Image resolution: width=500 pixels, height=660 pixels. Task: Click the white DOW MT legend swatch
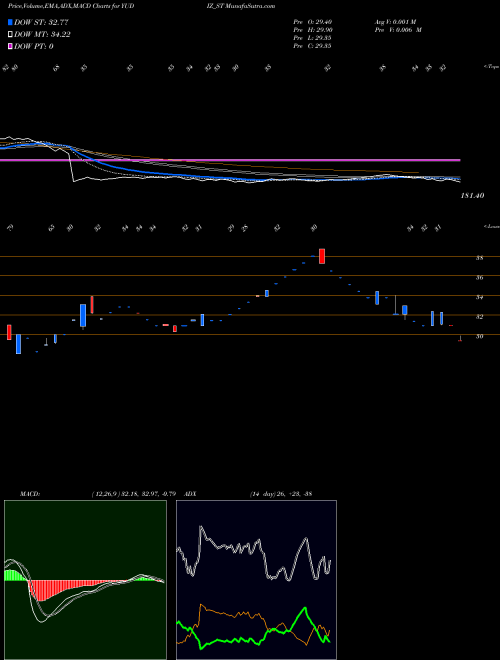tap(10, 35)
